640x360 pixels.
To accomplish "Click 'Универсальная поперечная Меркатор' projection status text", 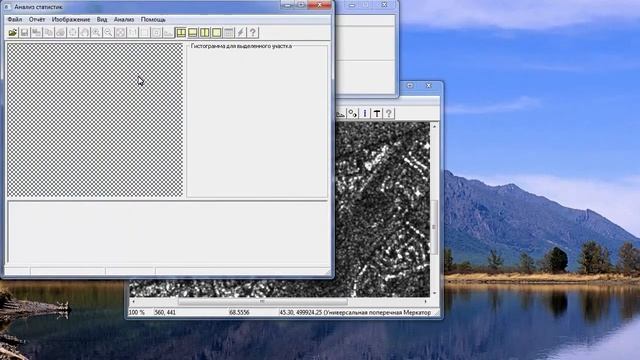I will tap(377, 312).
